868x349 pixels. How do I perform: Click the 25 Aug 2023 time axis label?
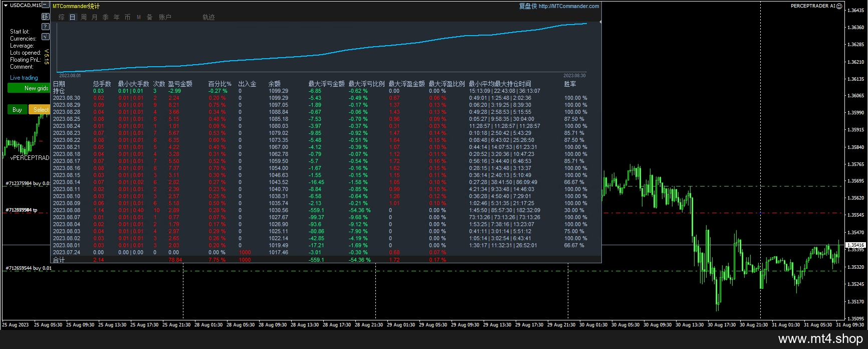pos(16,325)
